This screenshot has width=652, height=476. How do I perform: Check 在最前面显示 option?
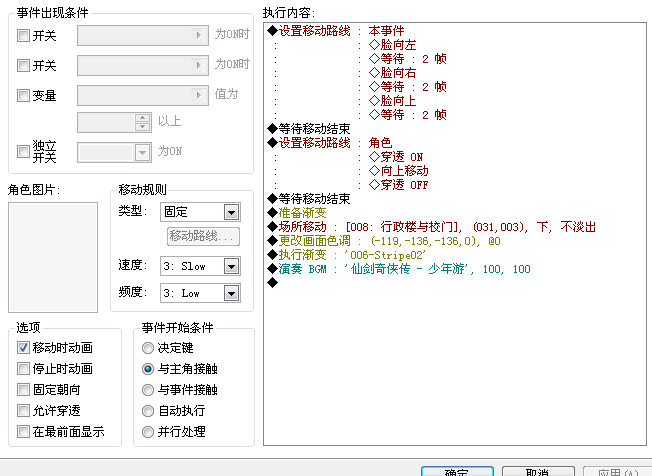coord(23,432)
